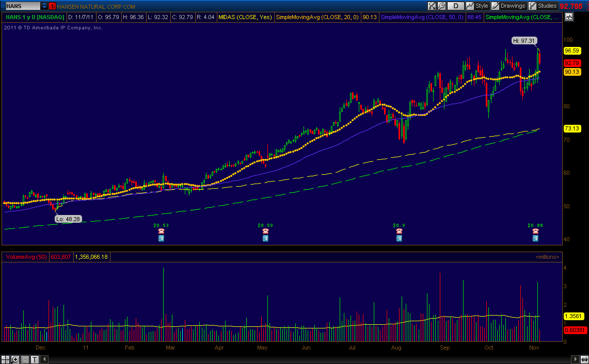Click the red link color box labeled 1
The image size is (589, 364).
[x=52, y=6]
